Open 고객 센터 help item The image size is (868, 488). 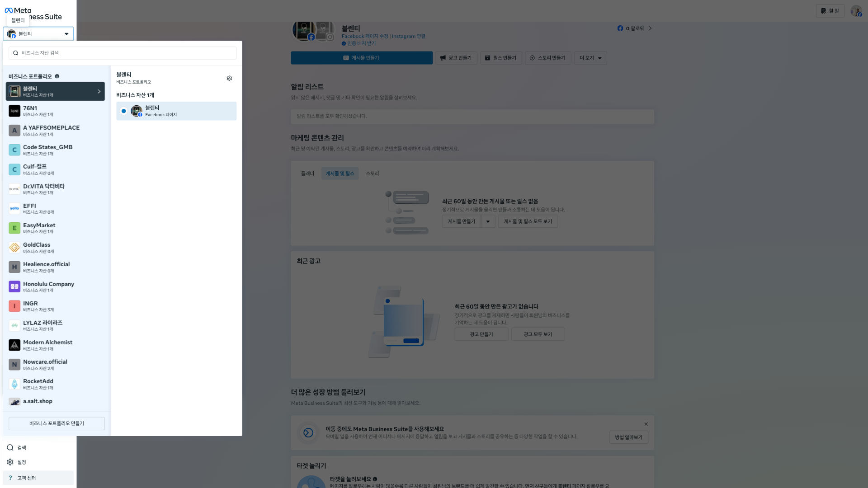tap(38, 478)
